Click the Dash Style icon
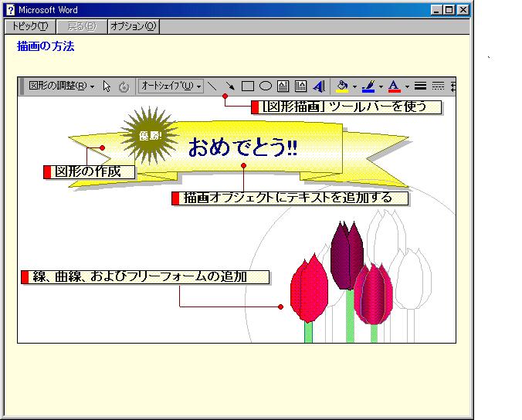Image resolution: width=522 pixels, height=420 pixels. [438, 86]
